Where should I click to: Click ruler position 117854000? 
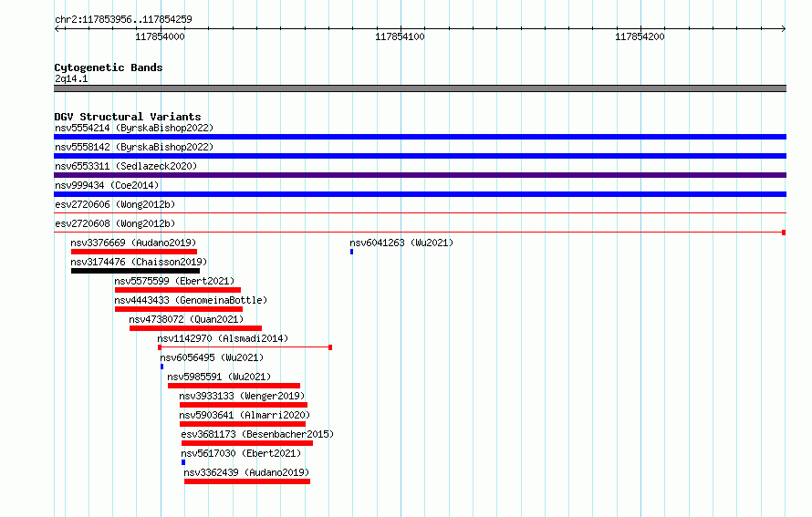click(160, 36)
